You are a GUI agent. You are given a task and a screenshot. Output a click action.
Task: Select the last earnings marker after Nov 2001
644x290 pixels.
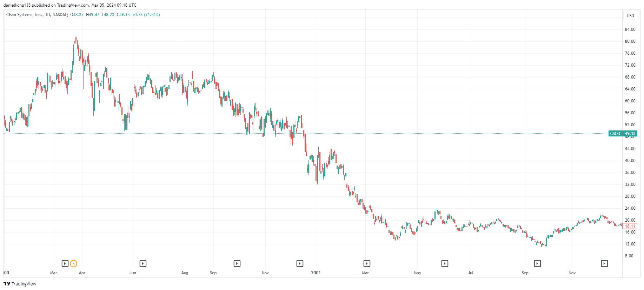604,263
